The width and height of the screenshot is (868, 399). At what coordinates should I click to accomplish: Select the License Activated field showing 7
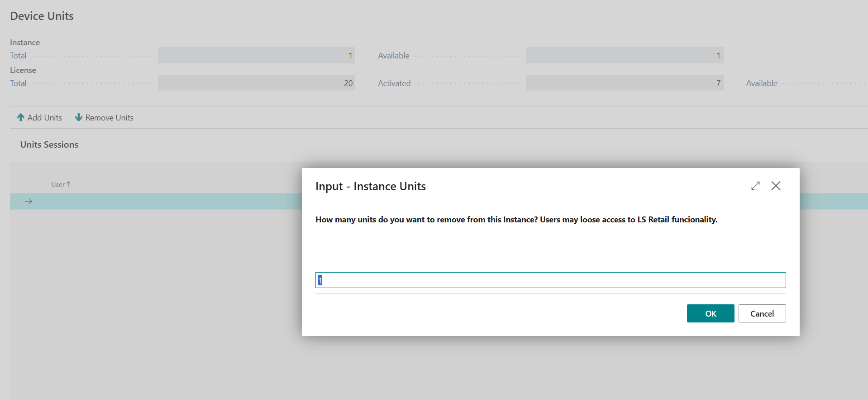pos(624,83)
